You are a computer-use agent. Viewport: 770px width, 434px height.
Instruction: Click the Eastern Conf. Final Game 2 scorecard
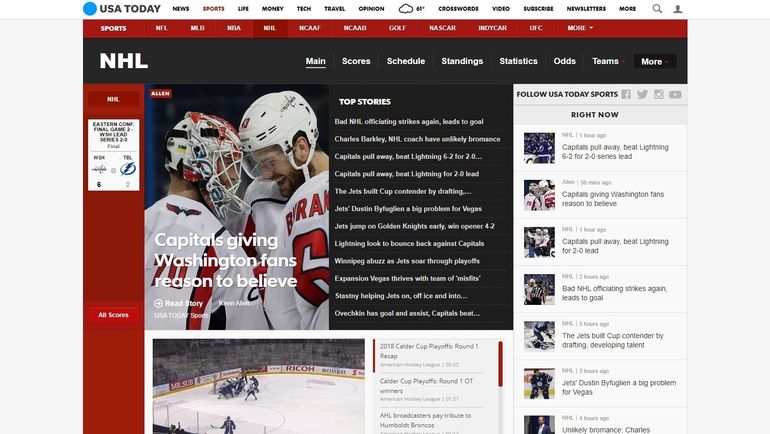pyautogui.click(x=113, y=155)
